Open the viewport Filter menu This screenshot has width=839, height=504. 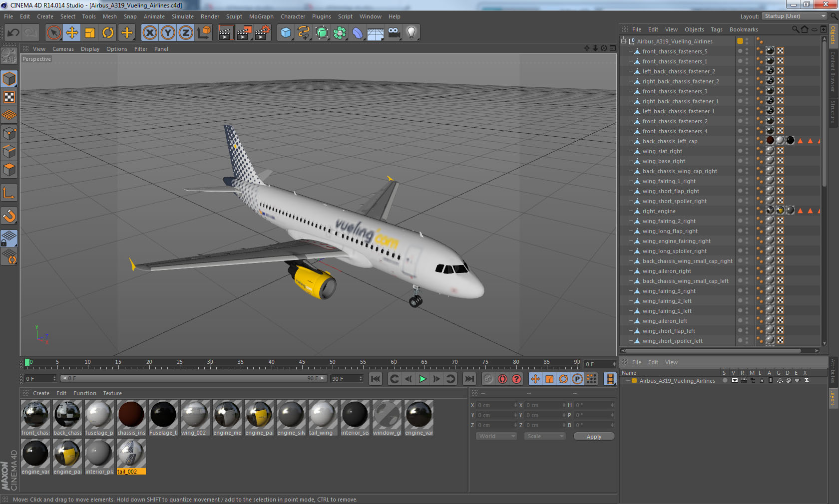(141, 49)
